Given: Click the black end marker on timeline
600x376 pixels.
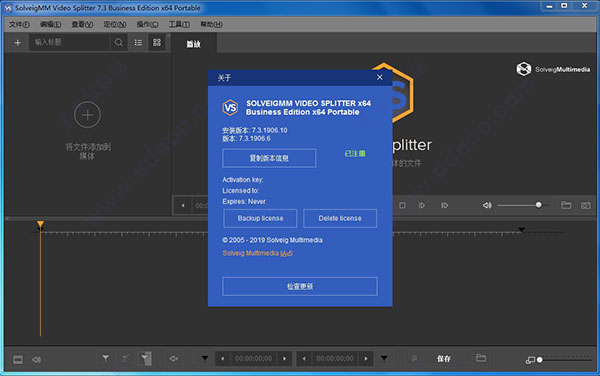Looking at the screenshot, I should 521,230.
